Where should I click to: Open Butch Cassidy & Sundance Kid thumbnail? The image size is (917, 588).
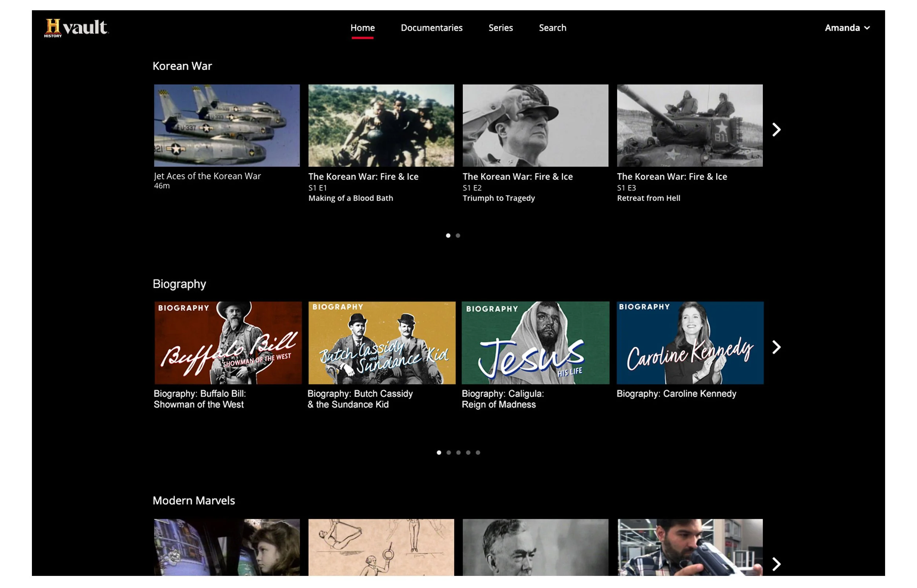[x=381, y=342]
